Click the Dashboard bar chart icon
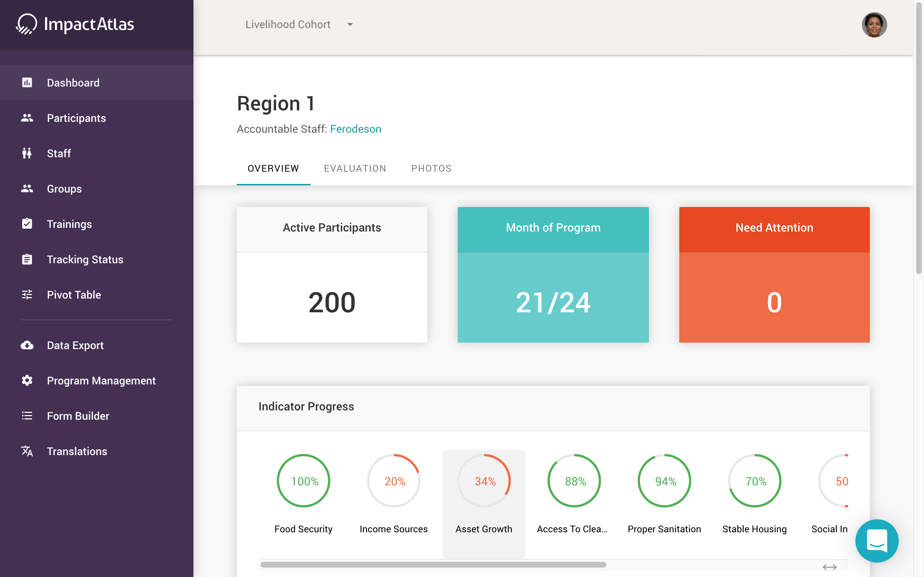This screenshot has width=924, height=577. click(27, 83)
